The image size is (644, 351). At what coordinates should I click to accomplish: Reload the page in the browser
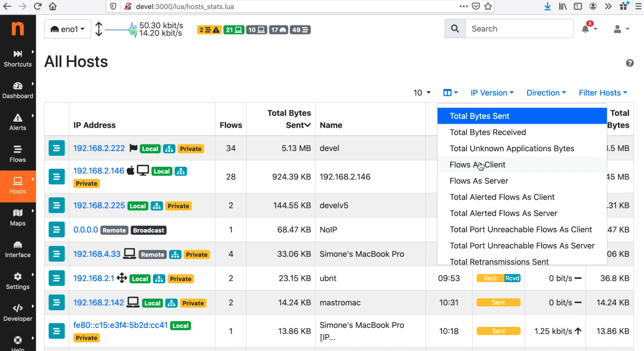point(38,6)
